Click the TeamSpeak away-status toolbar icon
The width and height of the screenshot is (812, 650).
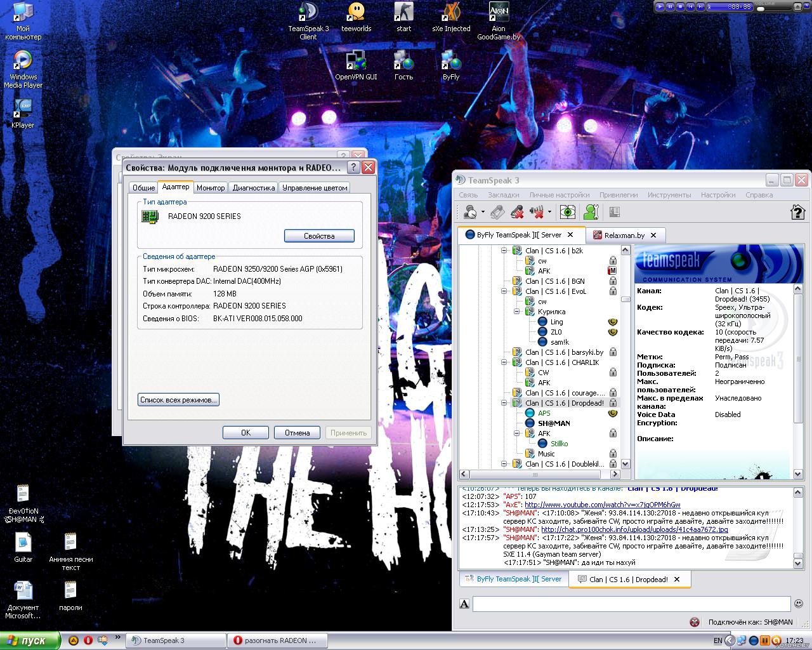tap(470, 212)
